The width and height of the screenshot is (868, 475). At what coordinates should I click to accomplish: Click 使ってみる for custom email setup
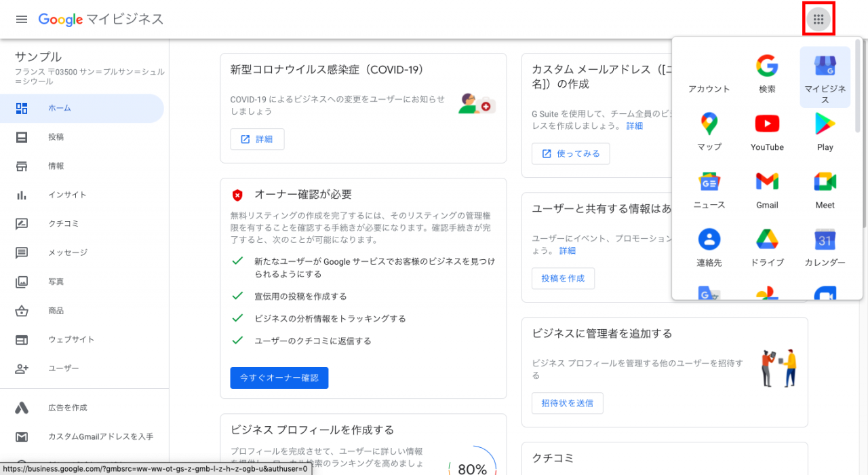tap(570, 153)
